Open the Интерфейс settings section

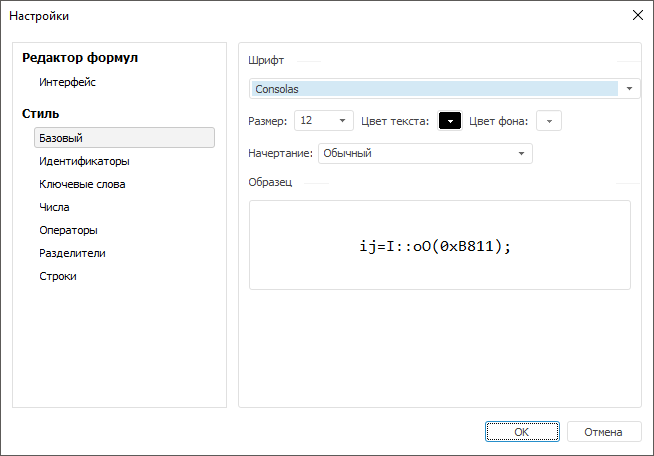67,82
